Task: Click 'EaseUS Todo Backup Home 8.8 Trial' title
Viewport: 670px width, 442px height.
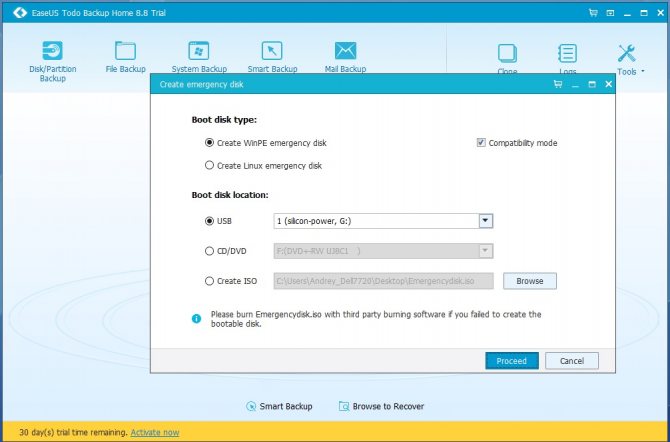Action: point(99,13)
